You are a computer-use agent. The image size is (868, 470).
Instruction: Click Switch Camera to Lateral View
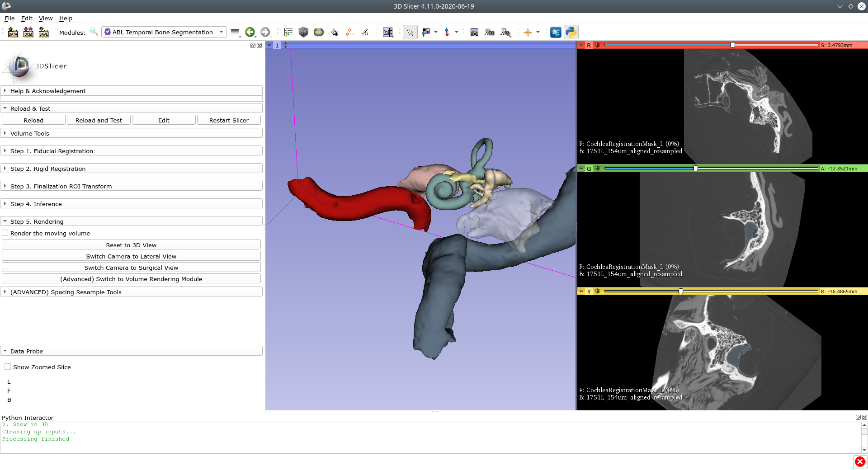pos(131,256)
